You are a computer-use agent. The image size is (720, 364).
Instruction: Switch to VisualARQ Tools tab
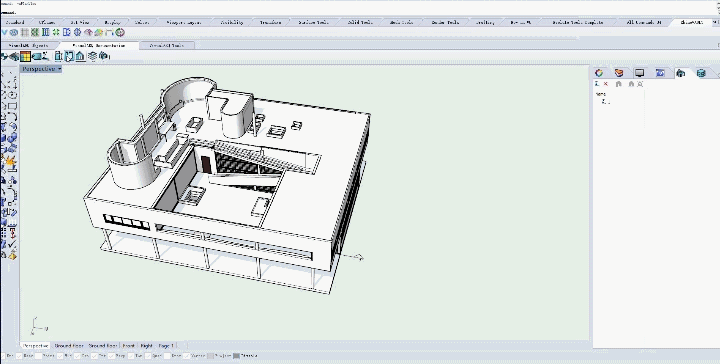(167, 45)
